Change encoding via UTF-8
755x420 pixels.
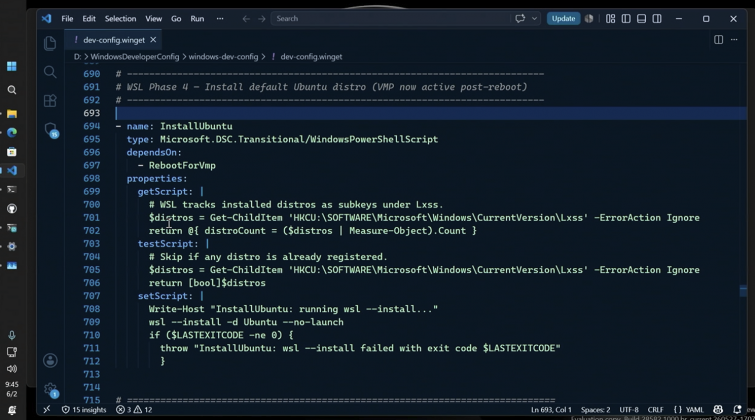coord(628,409)
